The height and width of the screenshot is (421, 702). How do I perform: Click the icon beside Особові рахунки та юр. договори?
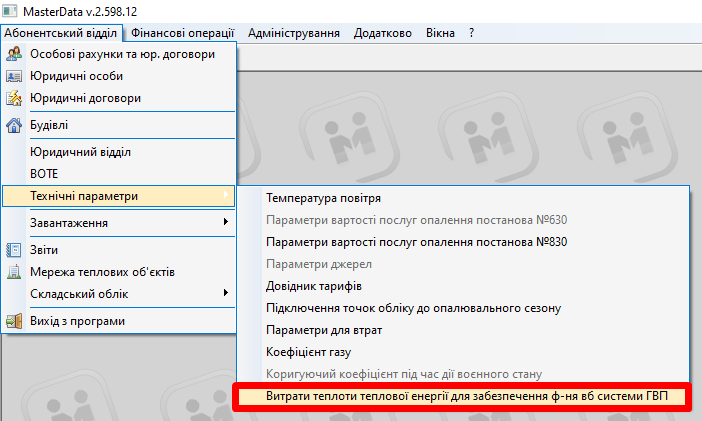[14, 54]
